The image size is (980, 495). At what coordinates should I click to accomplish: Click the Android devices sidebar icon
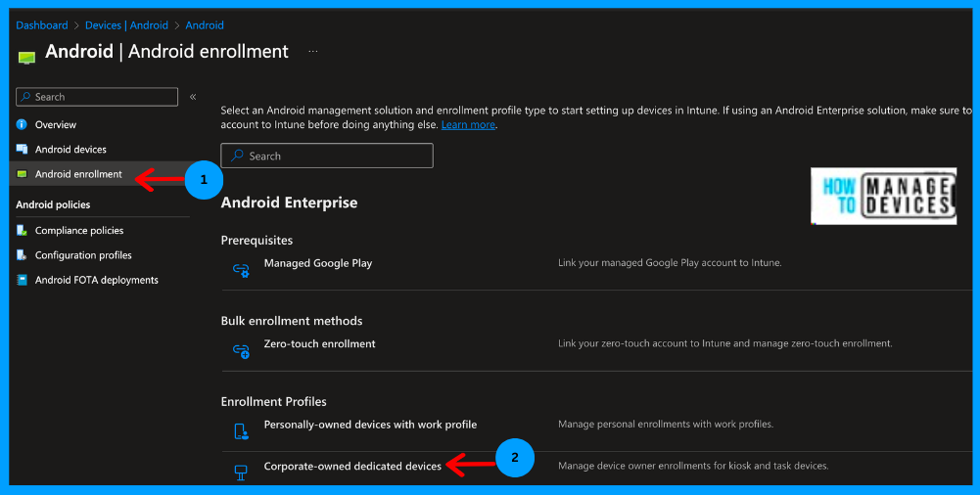click(x=22, y=150)
